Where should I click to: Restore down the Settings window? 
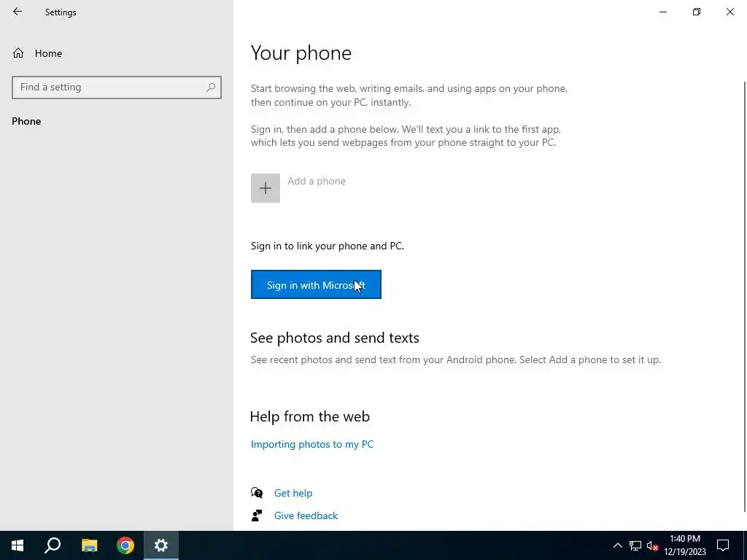point(697,12)
